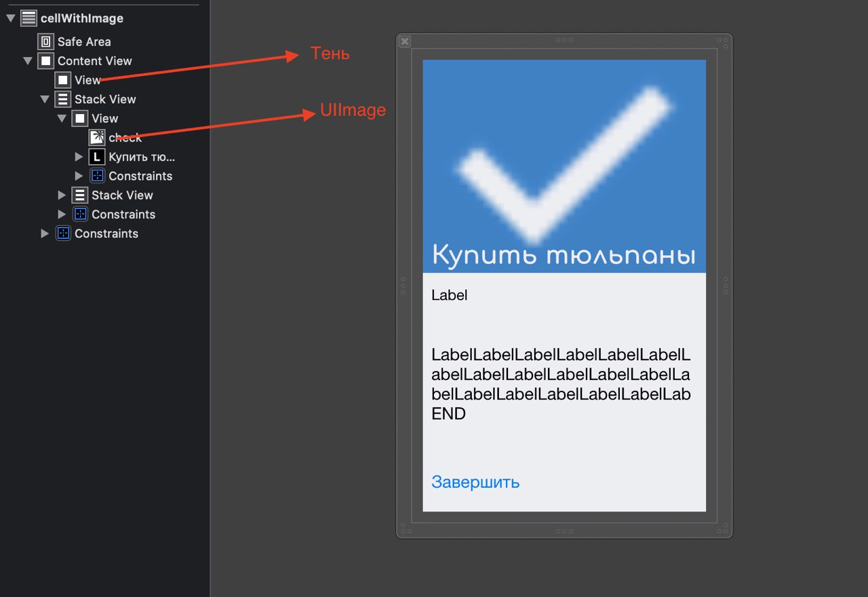This screenshot has width=868, height=597.
Task: Click the shadow View icon under Content View
Action: tap(63, 80)
